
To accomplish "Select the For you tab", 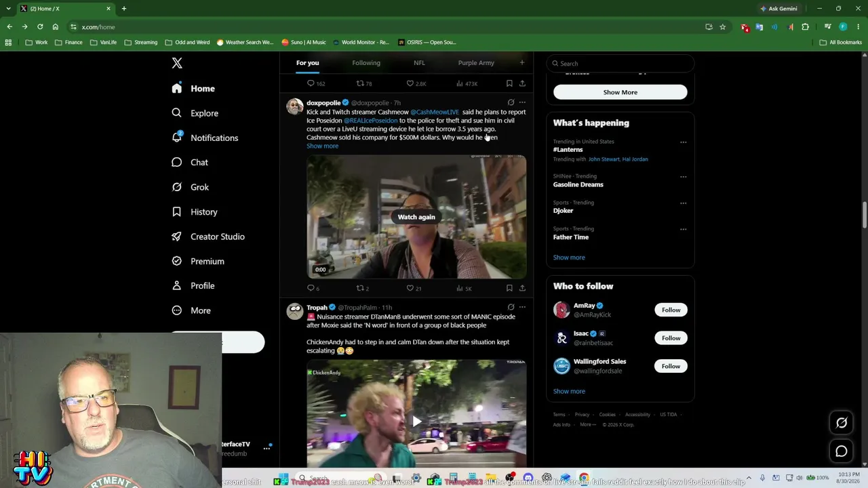I will (307, 63).
